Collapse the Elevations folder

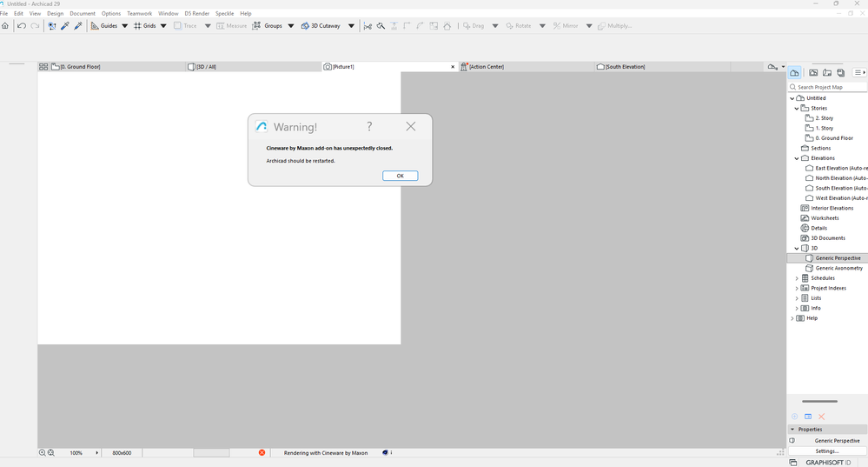pyautogui.click(x=797, y=158)
